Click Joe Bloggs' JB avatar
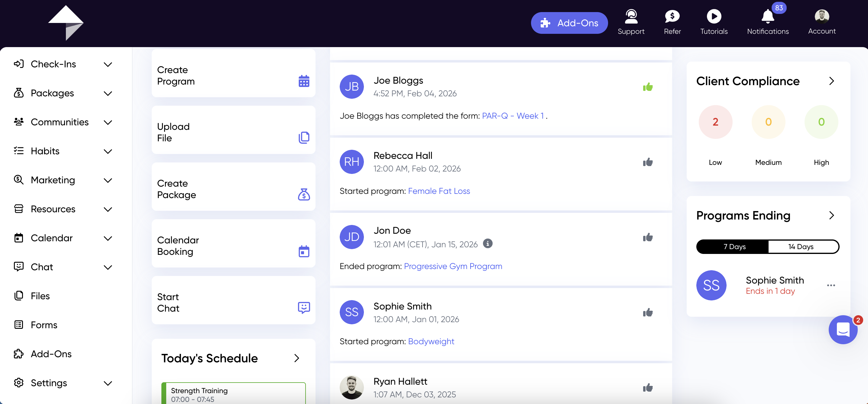868x404 pixels. (351, 87)
